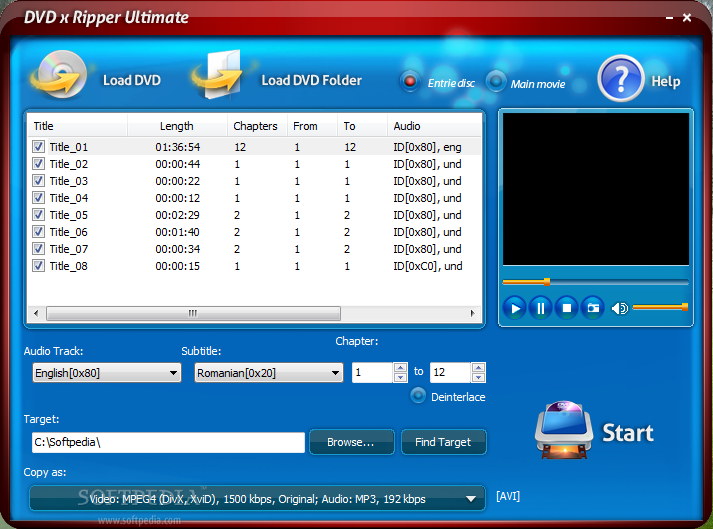Click the Help label
This screenshot has width=713, height=529.
[666, 81]
